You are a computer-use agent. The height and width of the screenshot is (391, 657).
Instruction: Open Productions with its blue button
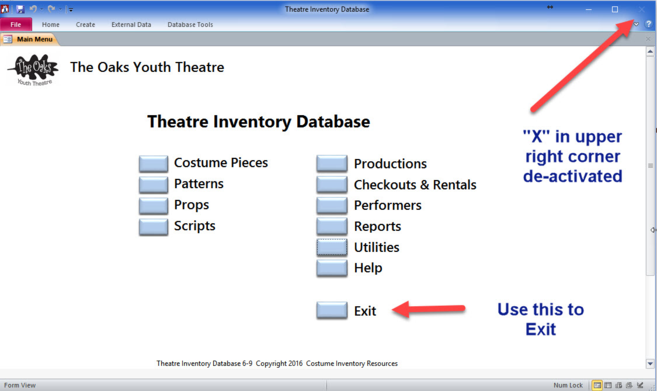coord(332,163)
